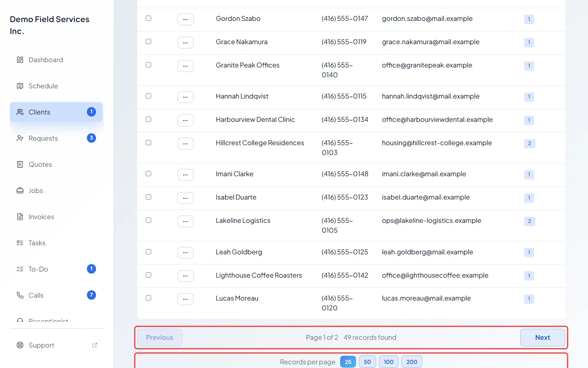Click email lucas.moreau@mail.example

coord(426,298)
